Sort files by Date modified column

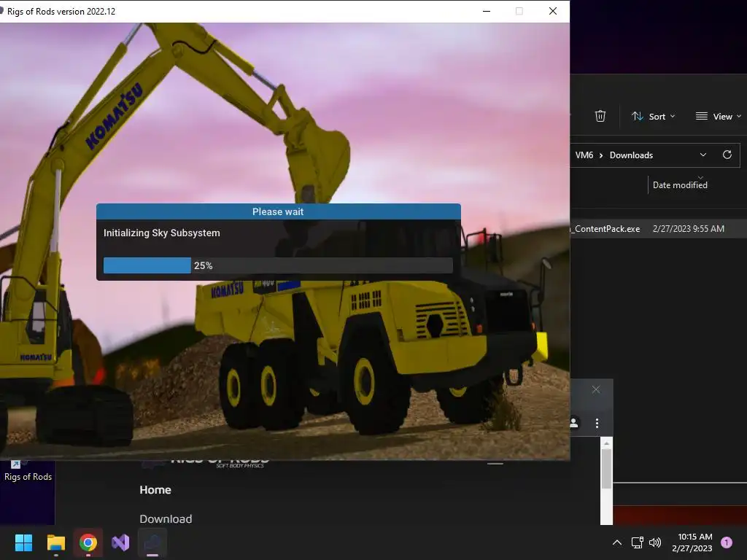[x=680, y=184]
